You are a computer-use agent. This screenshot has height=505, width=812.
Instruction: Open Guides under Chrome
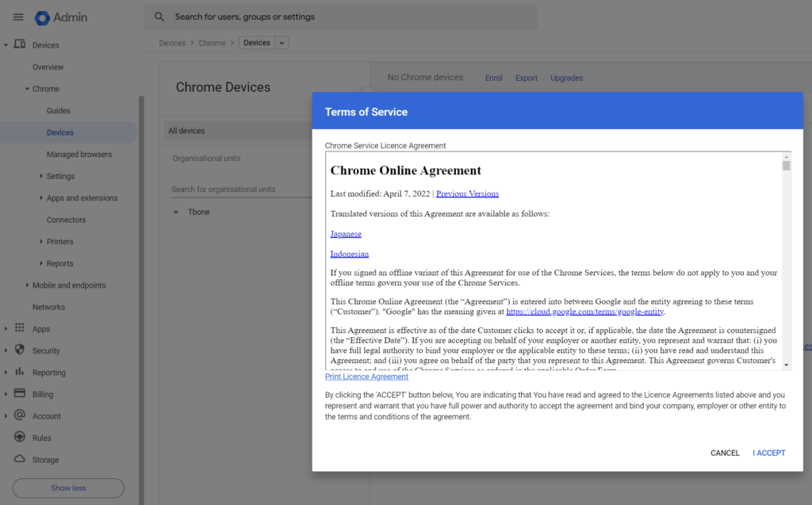click(58, 110)
